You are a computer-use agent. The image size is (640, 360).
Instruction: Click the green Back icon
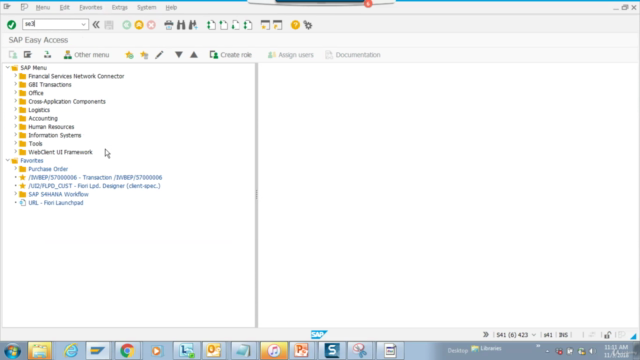pos(127,25)
